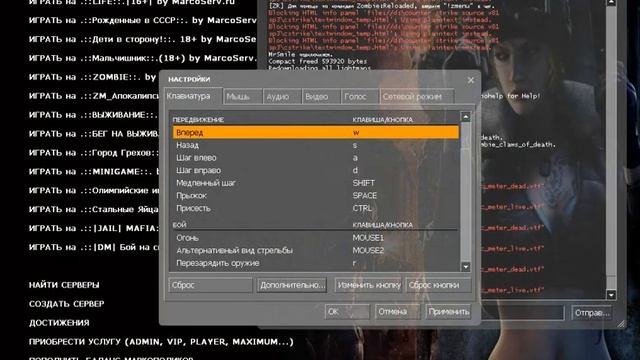Select the Голос tab
This screenshot has width=640, height=360.
click(360, 97)
